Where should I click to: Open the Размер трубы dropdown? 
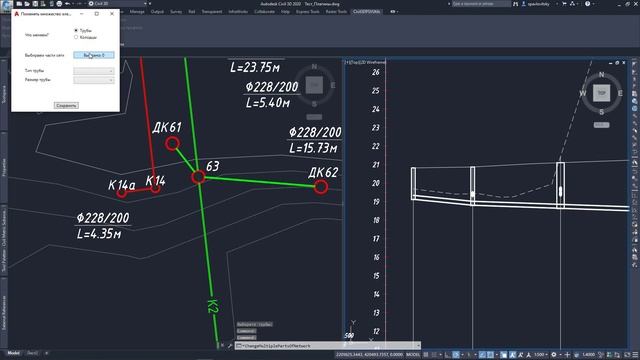93,80
